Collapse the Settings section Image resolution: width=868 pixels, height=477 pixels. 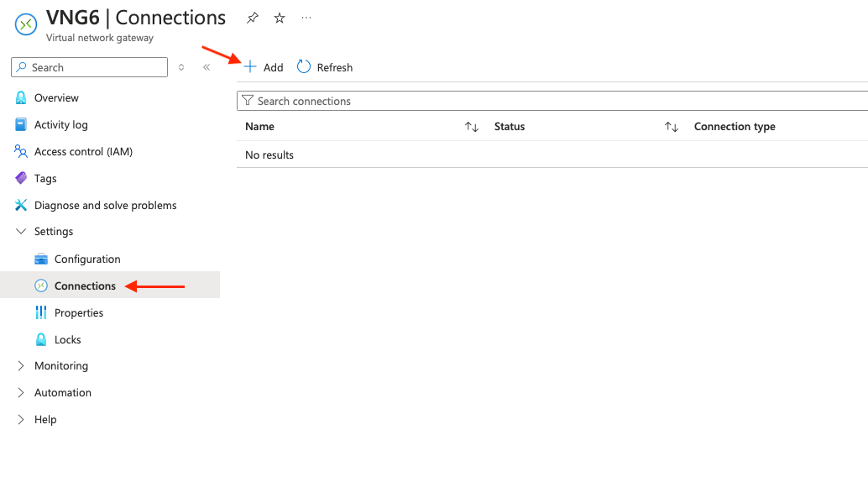[x=21, y=231]
